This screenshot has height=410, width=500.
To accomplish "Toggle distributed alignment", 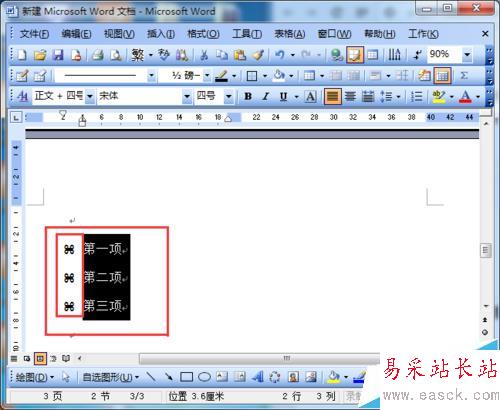I will 368,96.
